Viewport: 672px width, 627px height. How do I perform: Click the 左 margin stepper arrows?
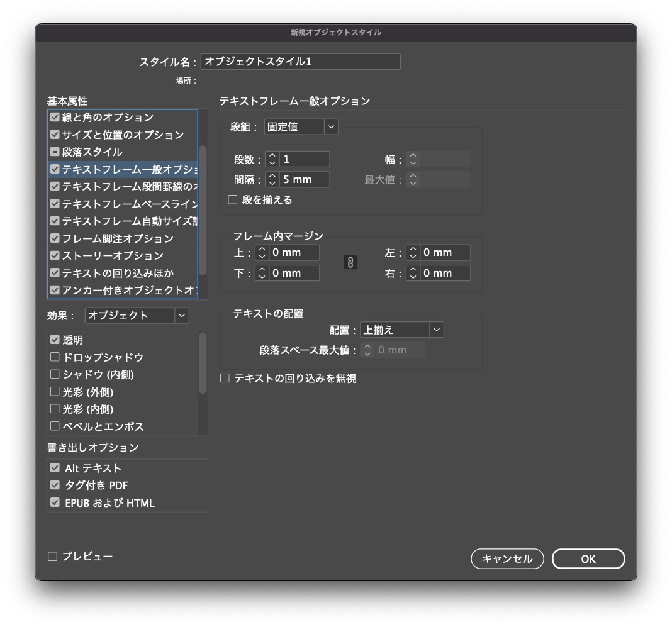pos(413,253)
